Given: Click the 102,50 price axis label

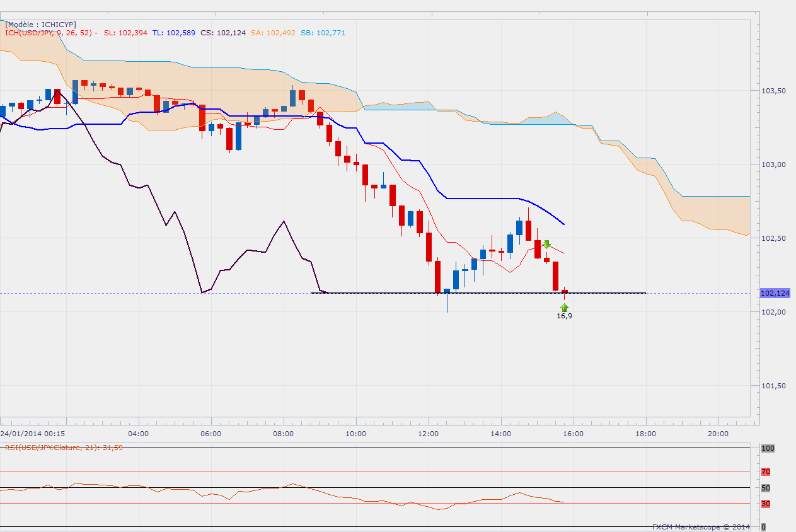Looking at the screenshot, I should coord(774,238).
